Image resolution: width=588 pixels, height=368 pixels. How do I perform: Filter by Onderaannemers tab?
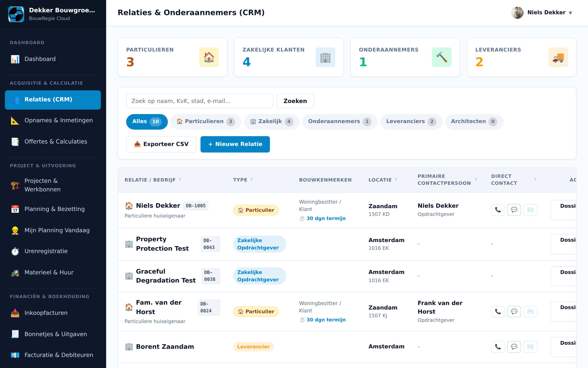point(340,121)
